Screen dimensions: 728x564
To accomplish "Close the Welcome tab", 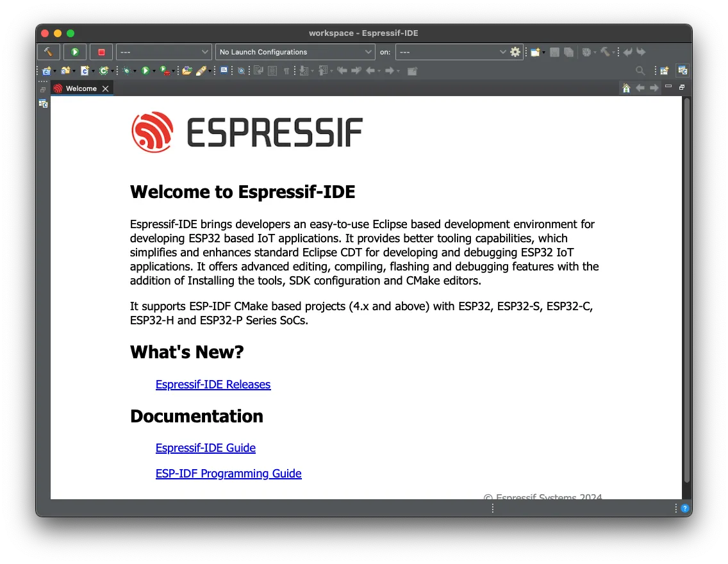I will 106,88.
